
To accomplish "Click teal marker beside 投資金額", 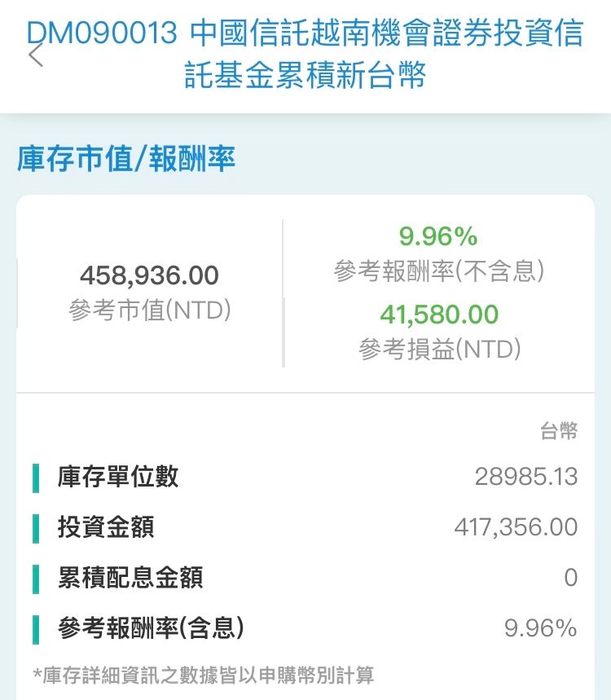I will (36, 528).
